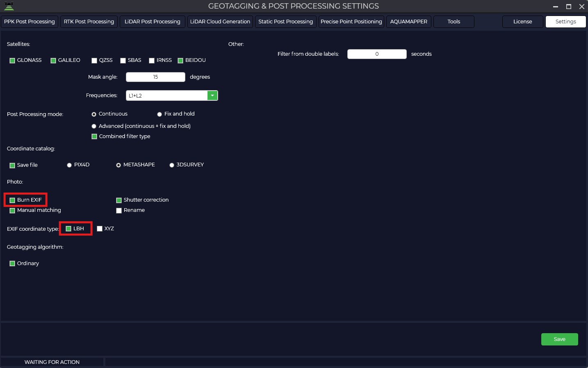Viewport: 588px width, 368px height.
Task: Select Advanced (continuous + fix and hold) mode
Action: 94,126
